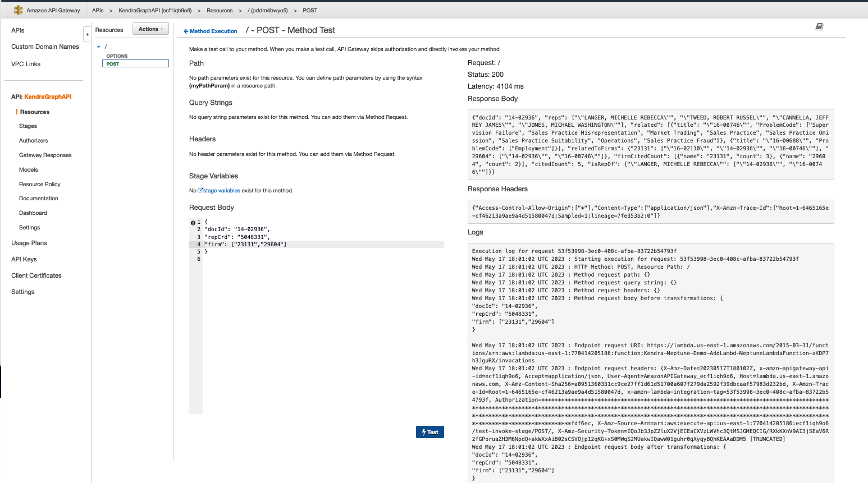
Task: Click the APIs breadcrumb
Action: (98, 11)
